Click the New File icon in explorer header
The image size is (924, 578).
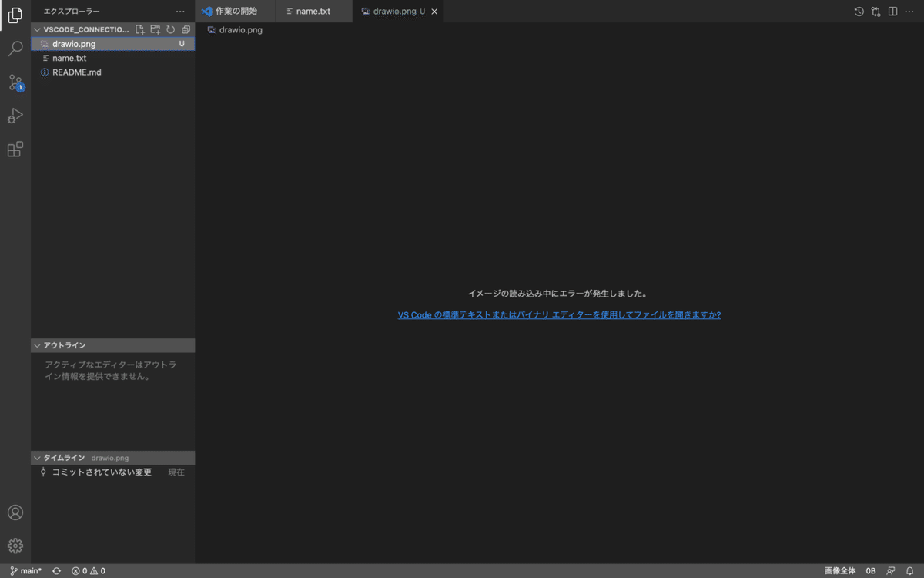(140, 29)
